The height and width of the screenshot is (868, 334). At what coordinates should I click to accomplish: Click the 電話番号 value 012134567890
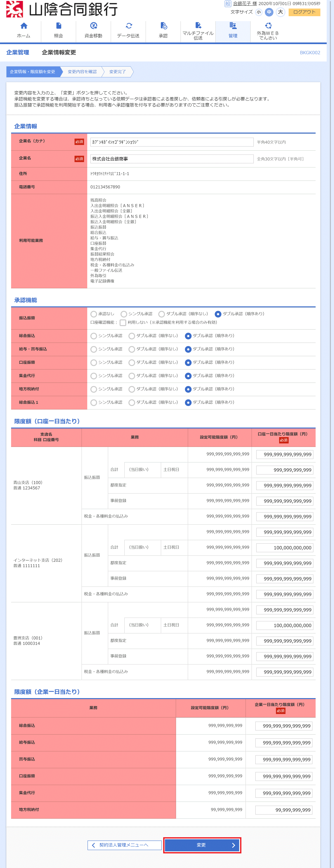tap(105, 187)
